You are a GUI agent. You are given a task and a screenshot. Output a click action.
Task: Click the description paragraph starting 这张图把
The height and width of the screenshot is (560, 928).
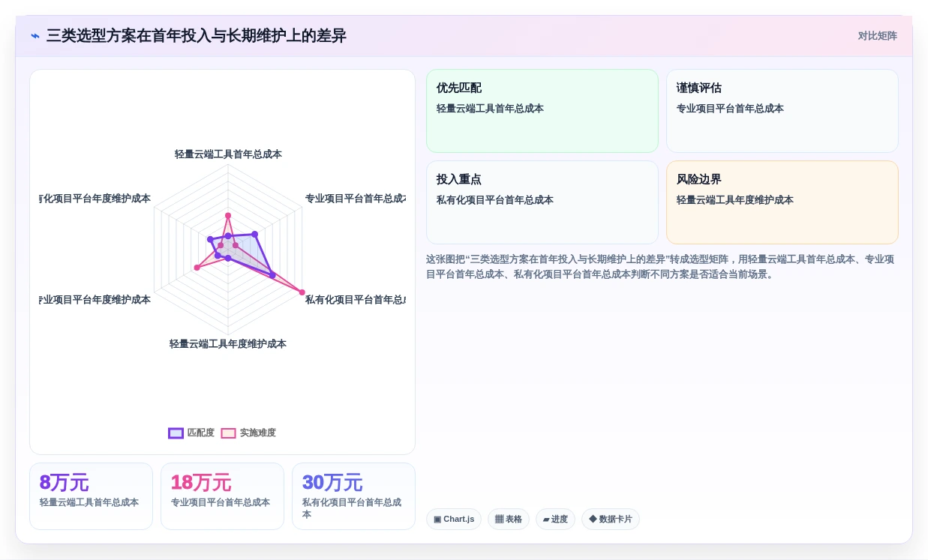662,267
